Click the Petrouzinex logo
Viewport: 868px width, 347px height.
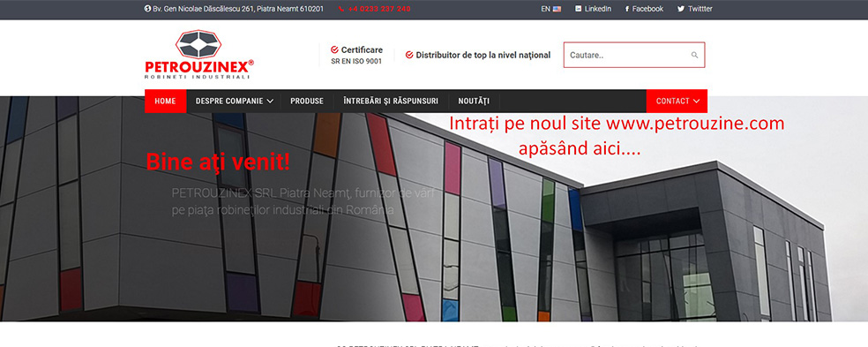[x=199, y=55]
